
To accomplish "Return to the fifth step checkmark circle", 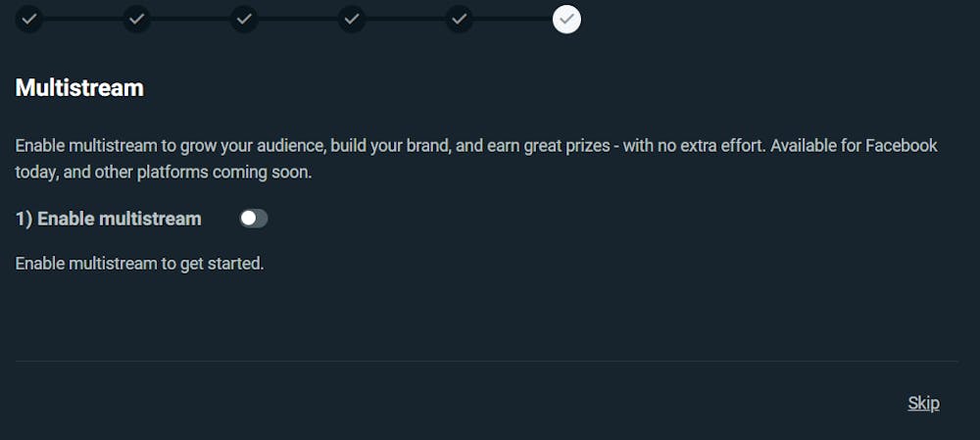I will 459,20.
